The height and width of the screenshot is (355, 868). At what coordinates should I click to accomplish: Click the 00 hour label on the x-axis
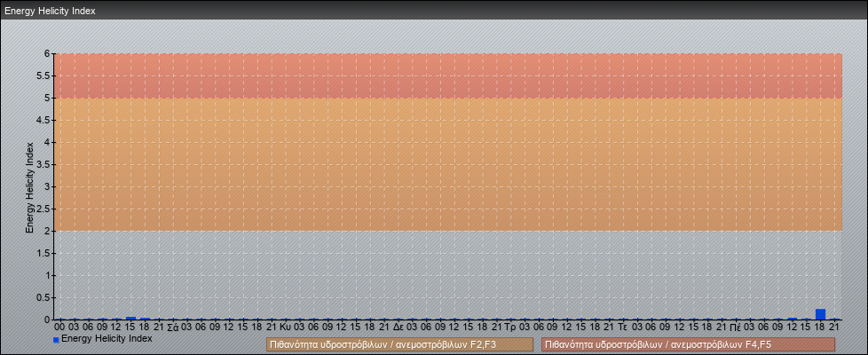59,327
